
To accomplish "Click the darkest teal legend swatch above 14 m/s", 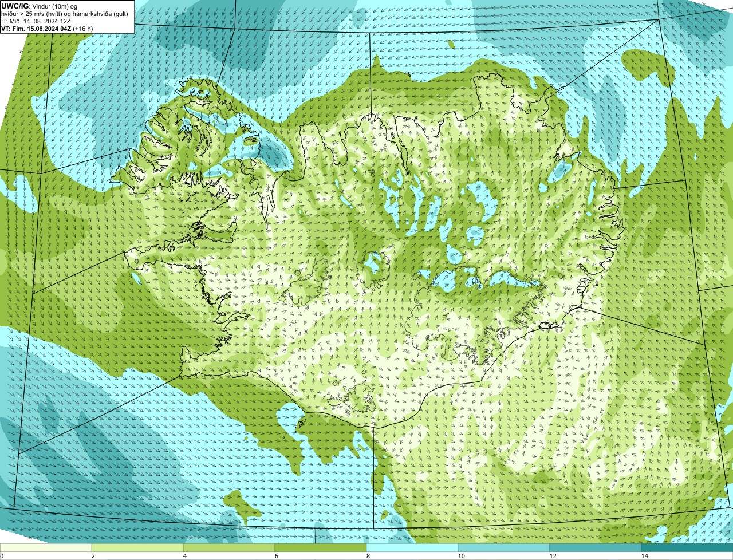I will tap(687, 547).
